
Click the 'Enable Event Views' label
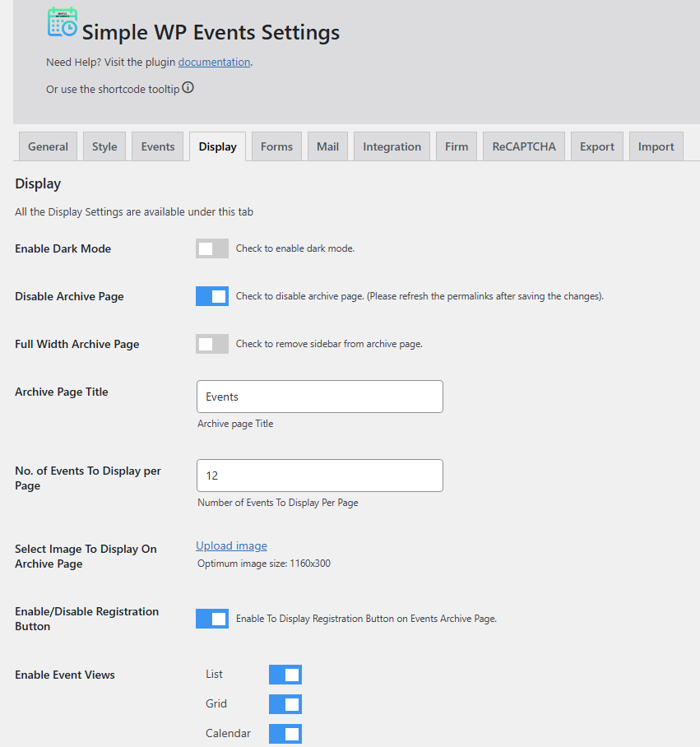65,675
